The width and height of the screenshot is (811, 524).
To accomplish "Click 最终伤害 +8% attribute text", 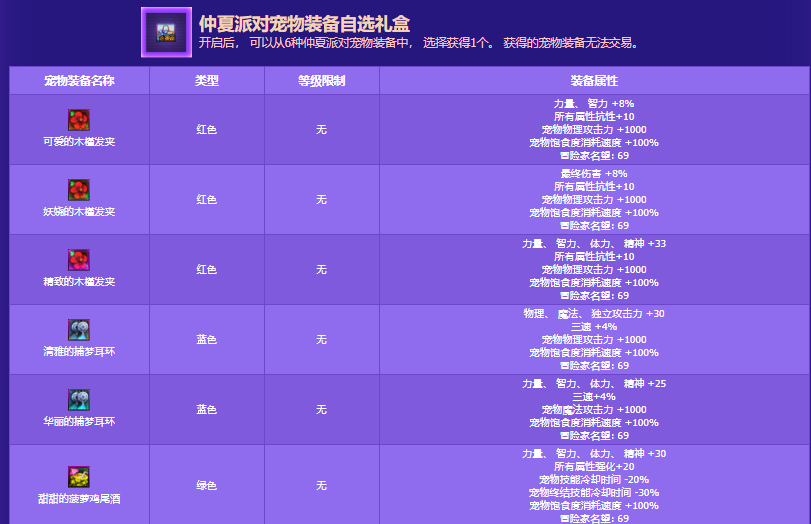I will click(594, 173).
